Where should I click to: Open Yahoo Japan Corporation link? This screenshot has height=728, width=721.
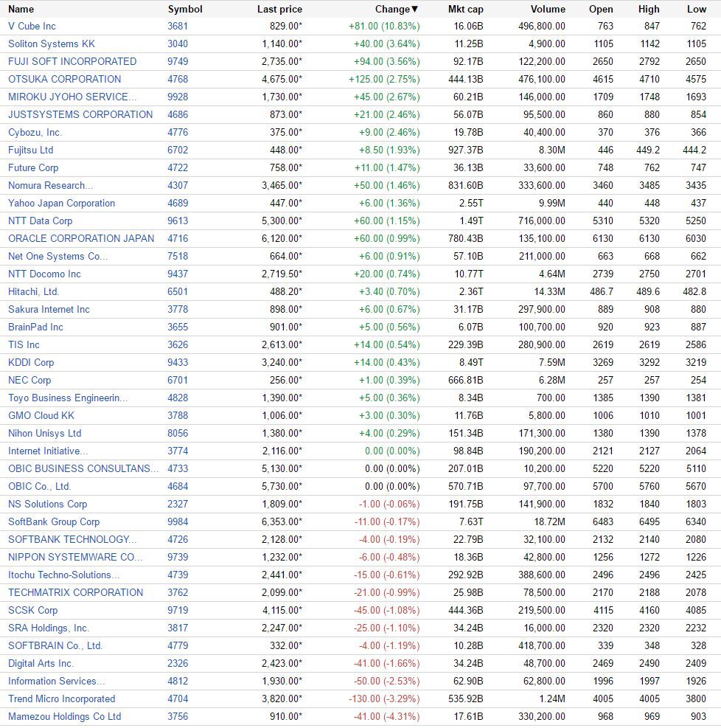pos(61,203)
